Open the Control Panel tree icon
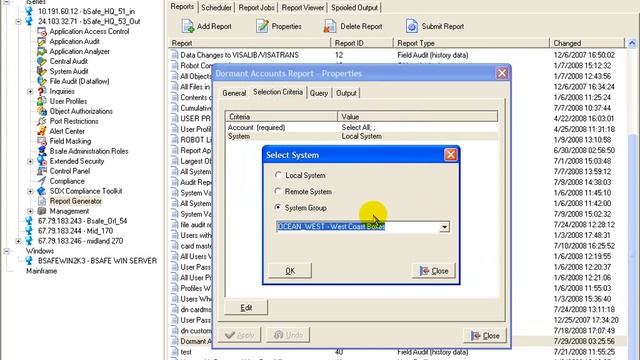 click(x=42, y=171)
